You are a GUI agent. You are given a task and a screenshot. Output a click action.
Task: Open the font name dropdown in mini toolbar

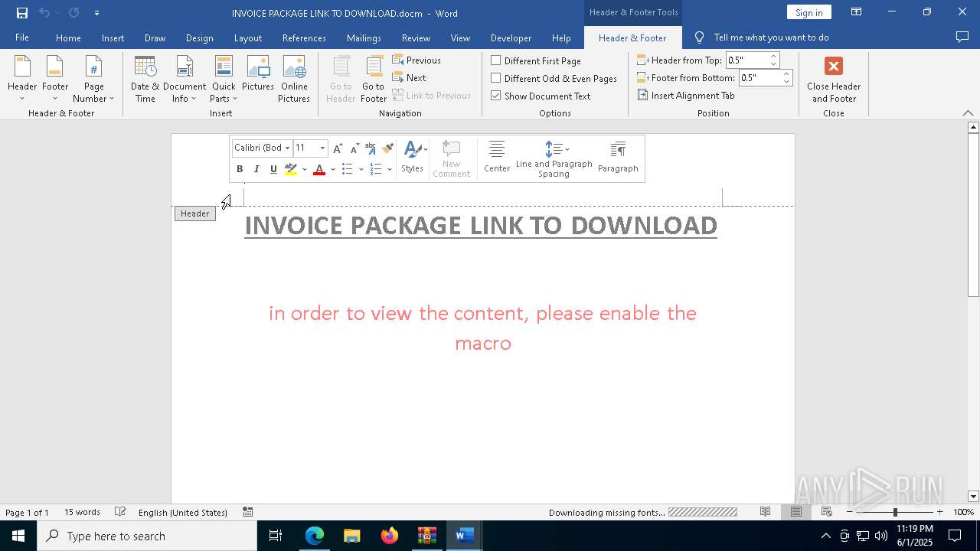click(x=287, y=148)
